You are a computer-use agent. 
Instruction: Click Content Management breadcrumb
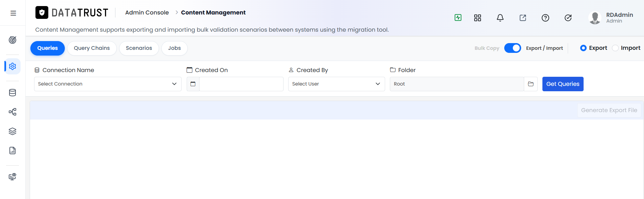tap(213, 12)
